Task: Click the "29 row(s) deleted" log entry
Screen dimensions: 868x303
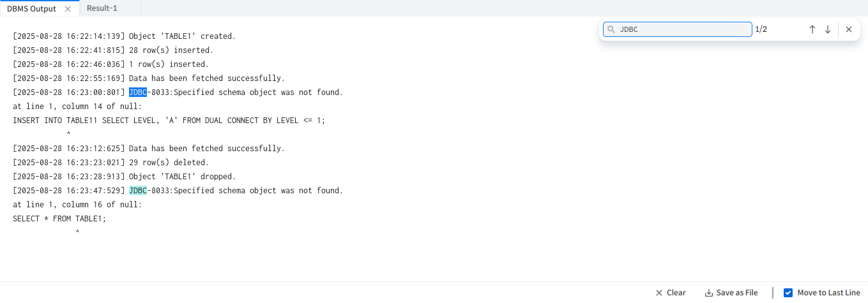Action: 169,163
